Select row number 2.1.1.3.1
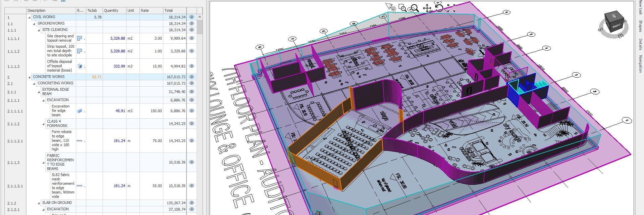The image size is (644, 215). (15, 186)
